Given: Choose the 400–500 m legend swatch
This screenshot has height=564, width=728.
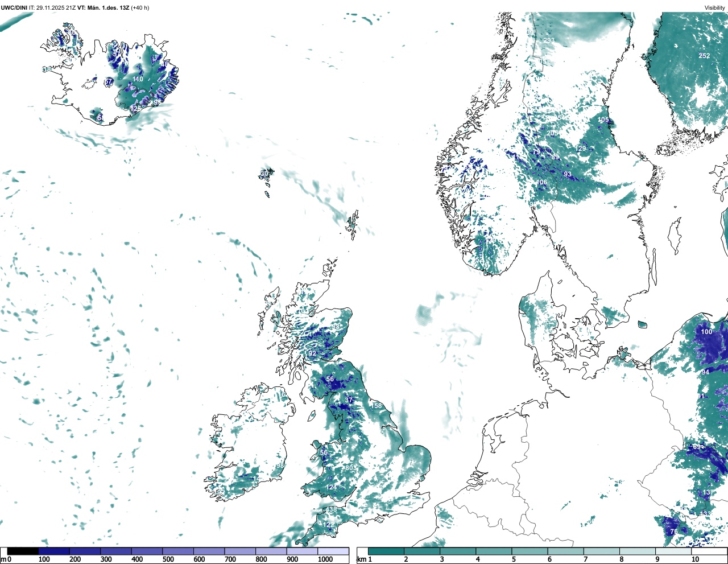Looking at the screenshot, I should (147, 551).
